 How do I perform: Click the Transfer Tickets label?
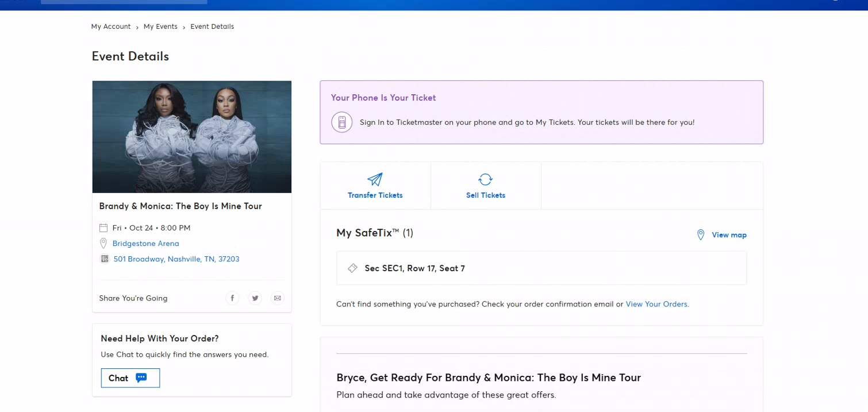pyautogui.click(x=375, y=195)
